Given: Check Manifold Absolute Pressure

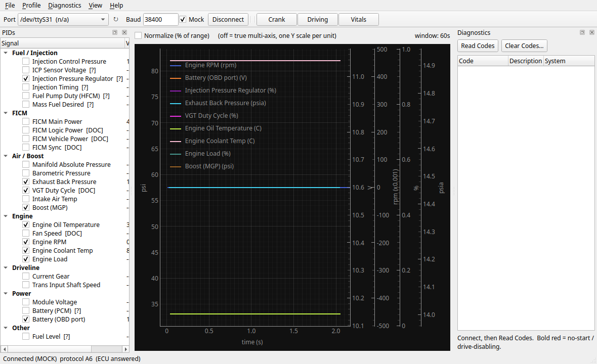Looking at the screenshot, I should (26, 165).
